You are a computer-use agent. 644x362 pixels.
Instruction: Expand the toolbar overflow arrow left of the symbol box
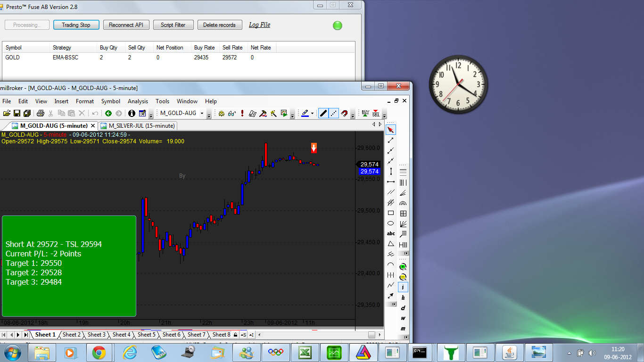pyautogui.click(x=151, y=115)
